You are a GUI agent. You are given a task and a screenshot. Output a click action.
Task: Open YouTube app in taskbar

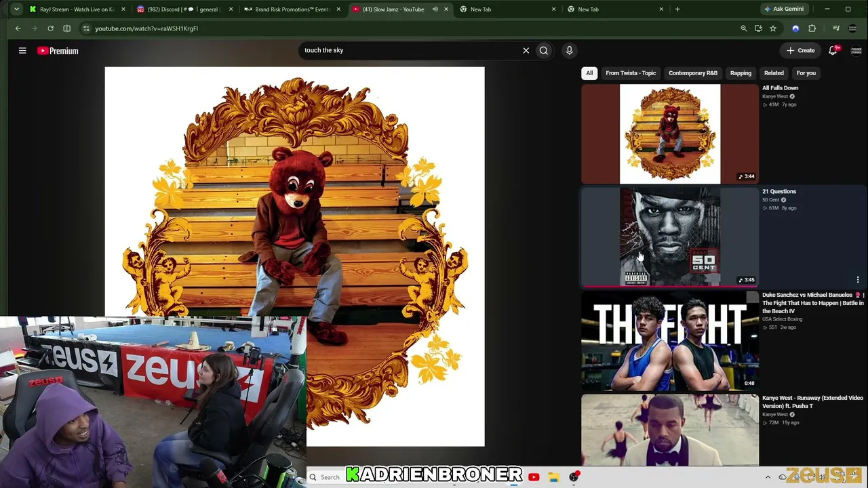tap(534, 477)
